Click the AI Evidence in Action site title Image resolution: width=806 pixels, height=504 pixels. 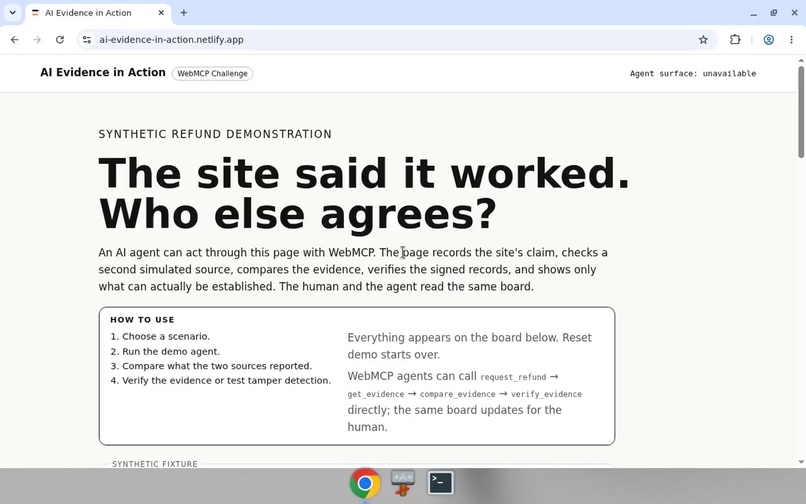click(103, 73)
